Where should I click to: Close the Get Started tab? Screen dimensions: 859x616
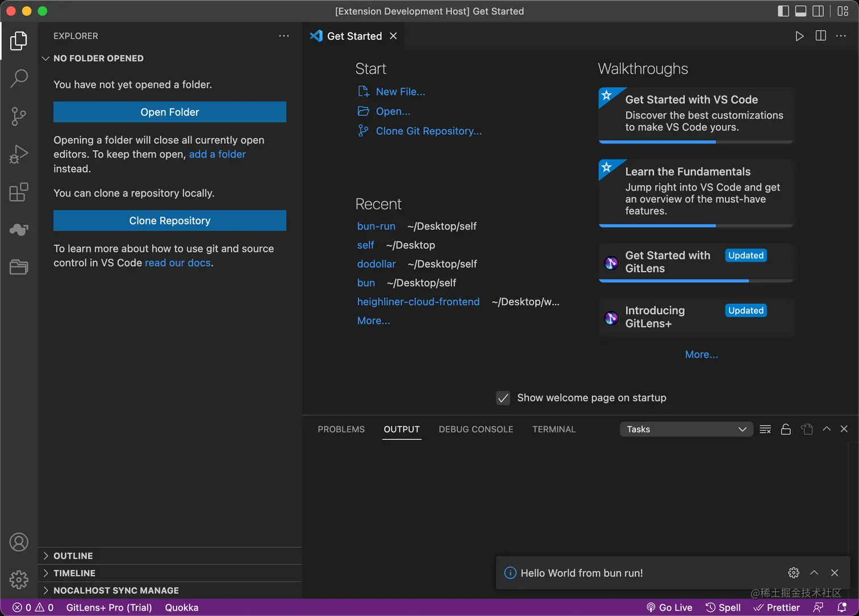[393, 36]
